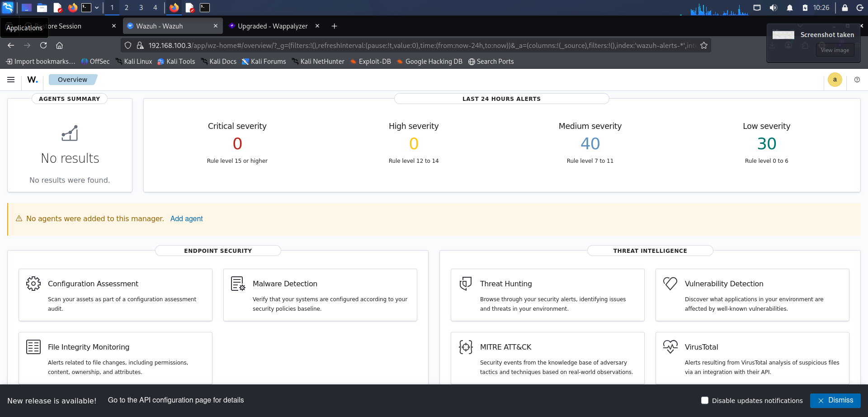Click the screen lock icon in panel
Viewport: 868px width, 417px height.
pos(844,8)
